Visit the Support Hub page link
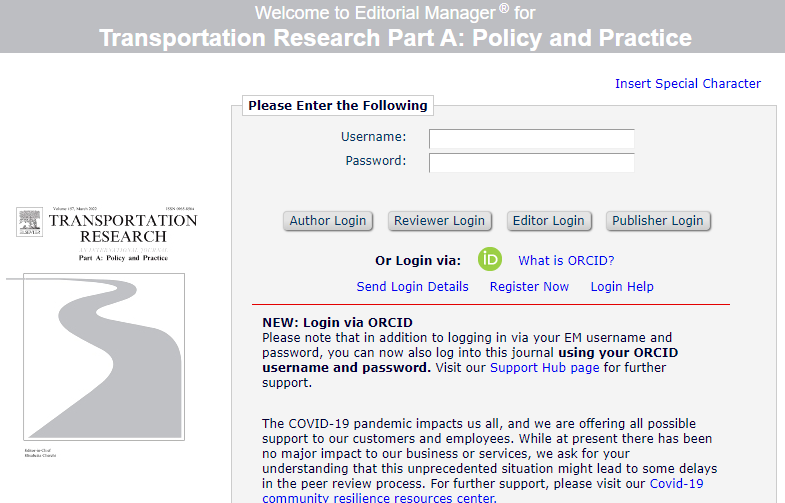The height and width of the screenshot is (503, 785). click(544, 368)
